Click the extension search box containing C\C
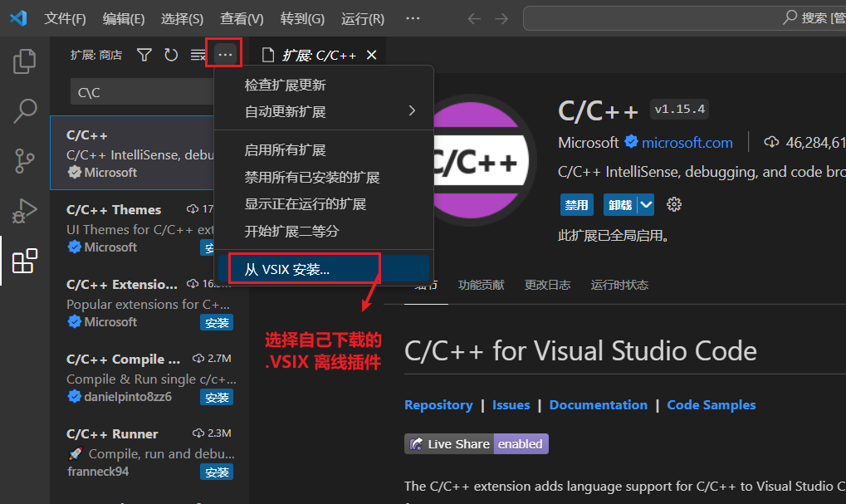This screenshot has height=504, width=846. click(x=142, y=92)
